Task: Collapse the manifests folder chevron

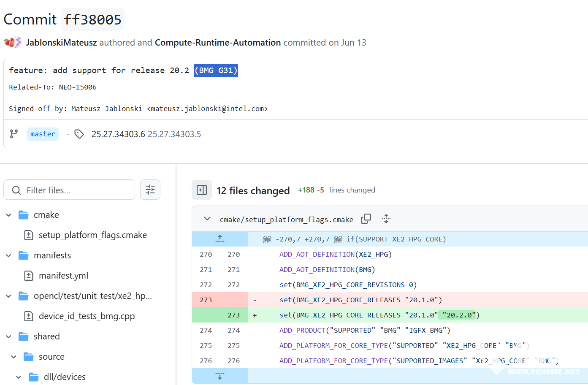Action: pyautogui.click(x=8, y=255)
